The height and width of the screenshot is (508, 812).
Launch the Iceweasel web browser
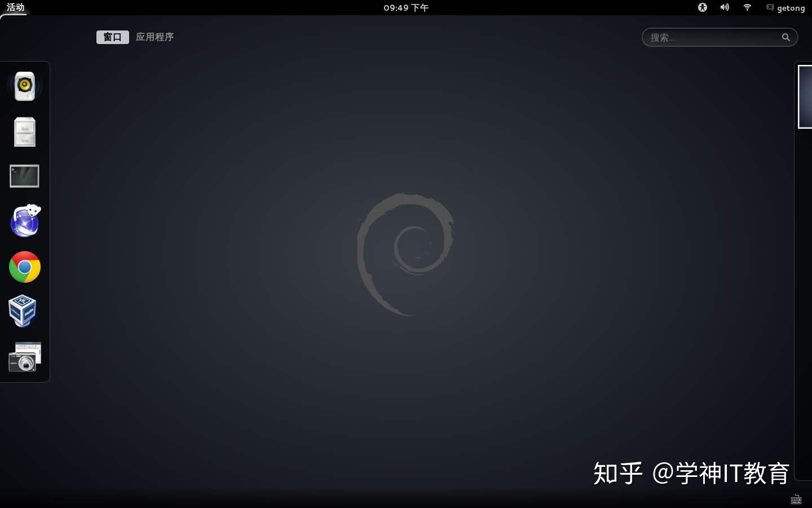(24, 221)
